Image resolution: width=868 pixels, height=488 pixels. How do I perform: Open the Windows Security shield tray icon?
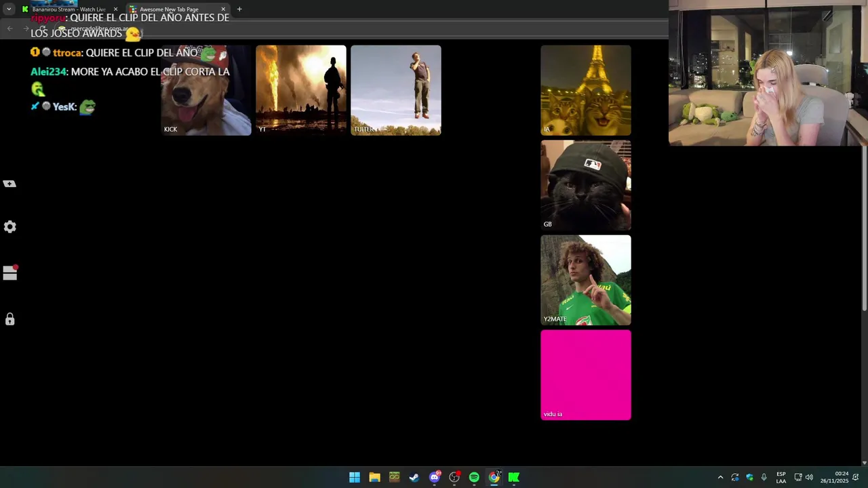point(749,477)
